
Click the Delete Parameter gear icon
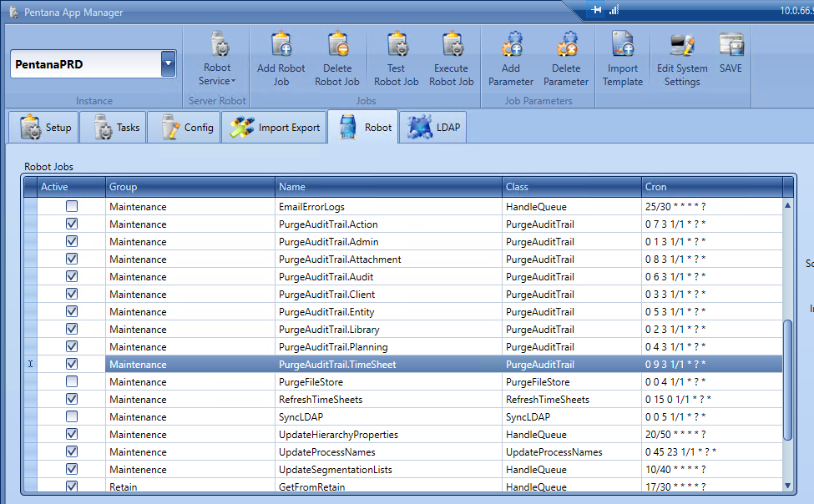(x=566, y=44)
